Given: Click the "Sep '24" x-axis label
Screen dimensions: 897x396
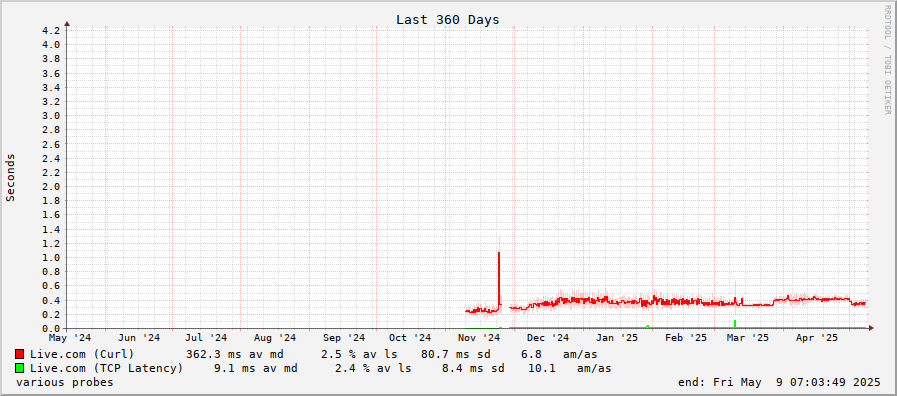Looking at the screenshot, I should [344, 338].
